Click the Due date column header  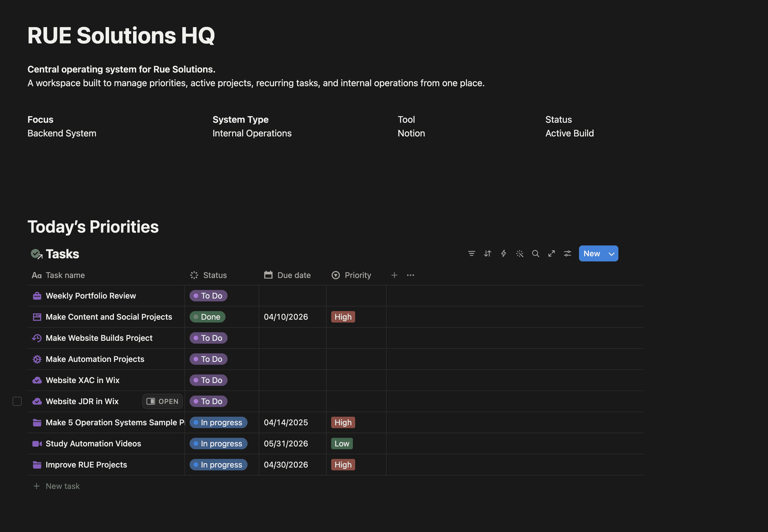tap(293, 275)
